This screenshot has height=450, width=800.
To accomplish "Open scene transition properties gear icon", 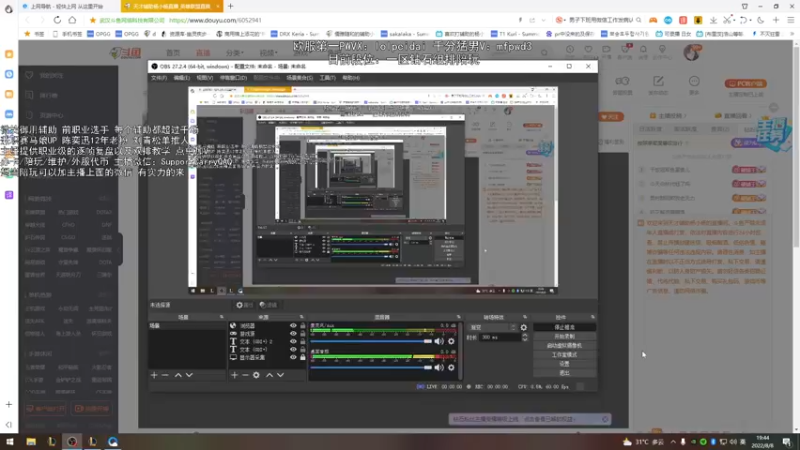I will (524, 328).
